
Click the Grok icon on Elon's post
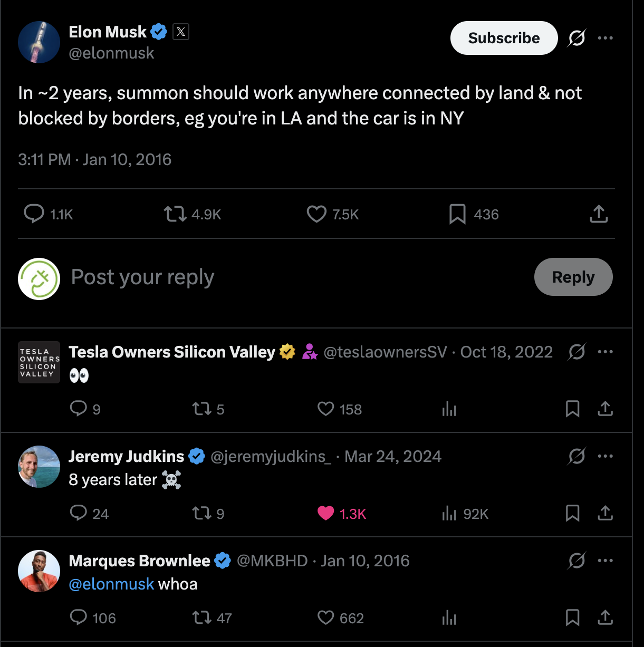point(577,38)
